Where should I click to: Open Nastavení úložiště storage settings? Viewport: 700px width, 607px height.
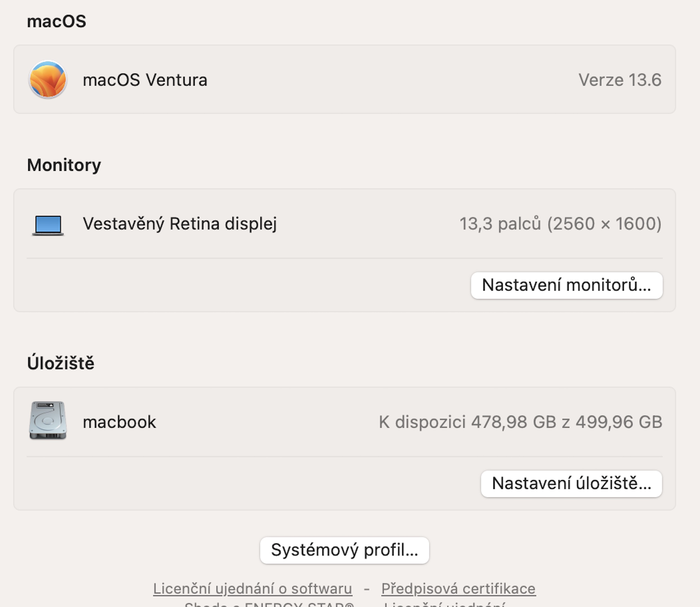pyautogui.click(x=571, y=483)
